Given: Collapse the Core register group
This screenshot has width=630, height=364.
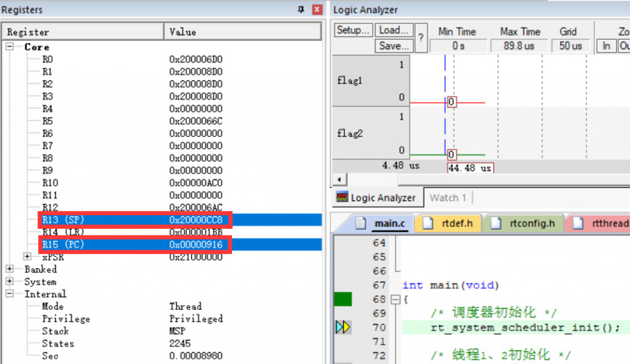Looking at the screenshot, I should click(x=10, y=47).
